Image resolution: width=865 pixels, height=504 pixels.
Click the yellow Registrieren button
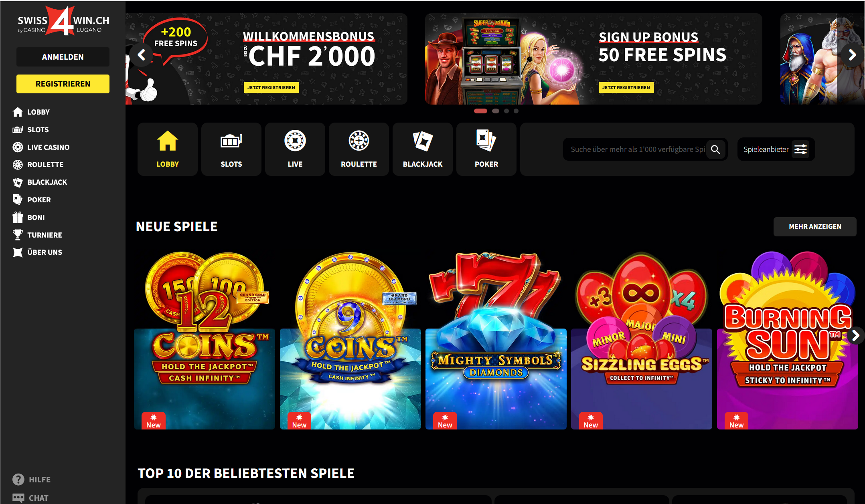(x=63, y=84)
